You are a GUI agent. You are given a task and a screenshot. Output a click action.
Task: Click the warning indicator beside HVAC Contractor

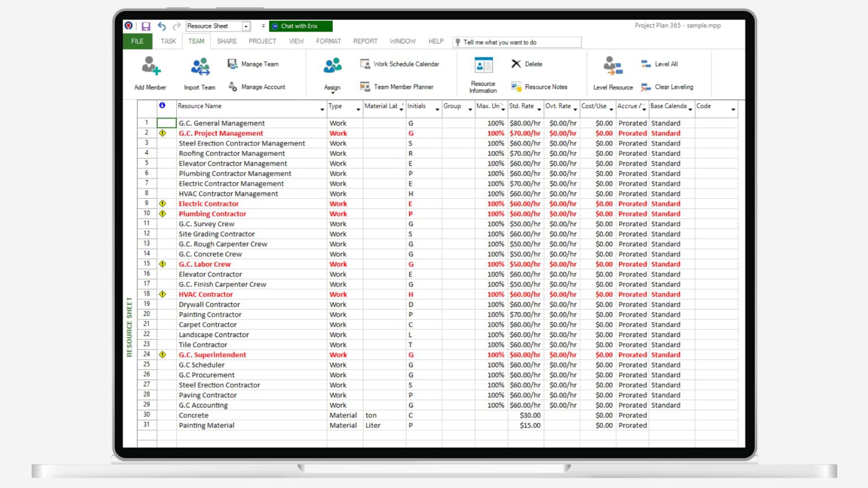pyautogui.click(x=163, y=294)
